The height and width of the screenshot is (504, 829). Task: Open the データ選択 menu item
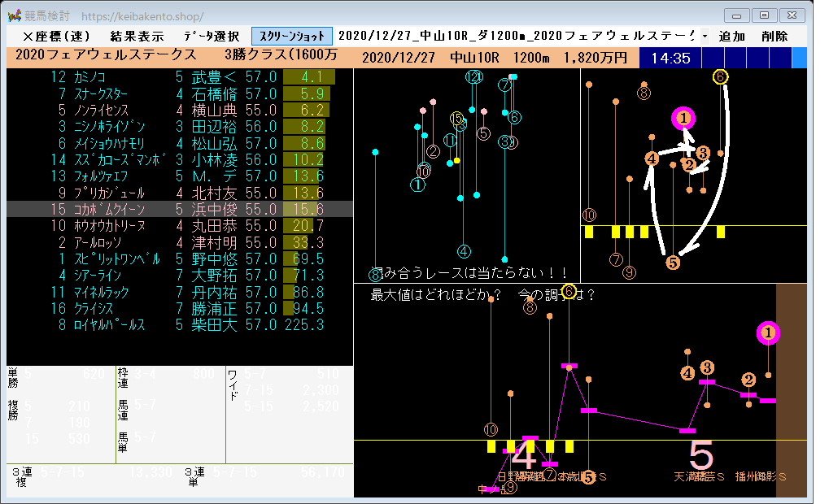tap(212, 37)
